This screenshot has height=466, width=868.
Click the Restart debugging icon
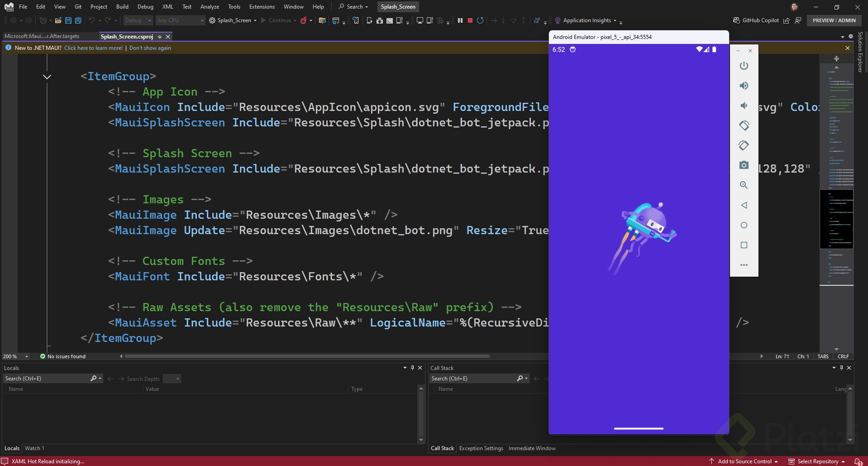(480, 20)
